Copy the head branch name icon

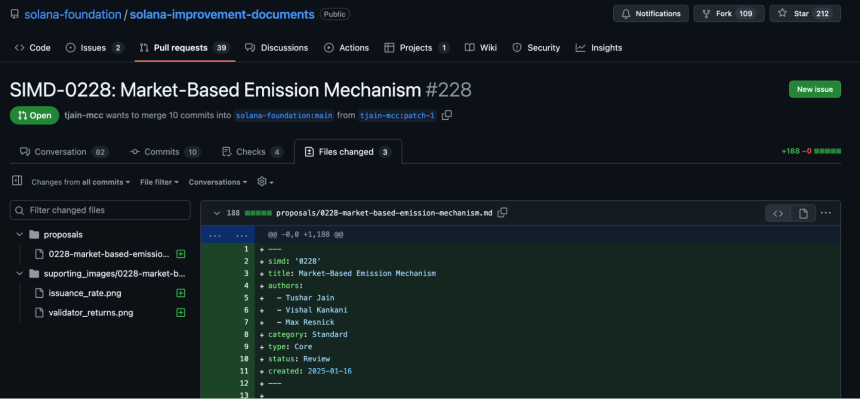(447, 115)
